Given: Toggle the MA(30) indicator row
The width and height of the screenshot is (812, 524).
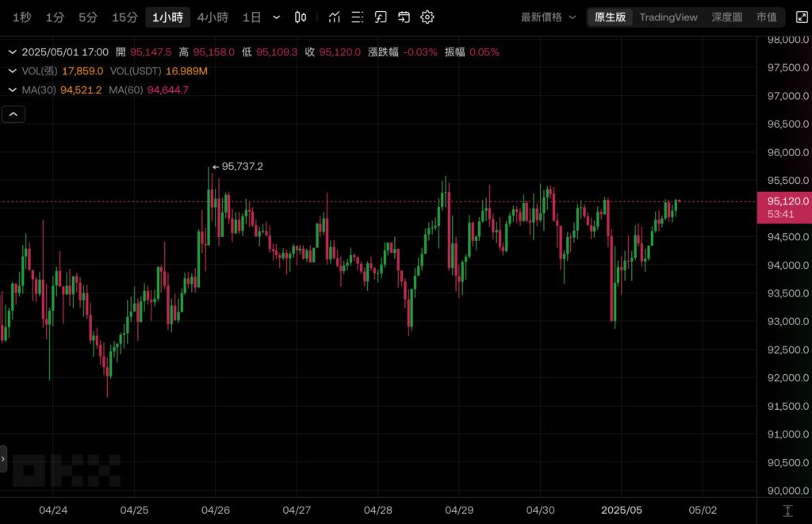Looking at the screenshot, I should pyautogui.click(x=12, y=90).
